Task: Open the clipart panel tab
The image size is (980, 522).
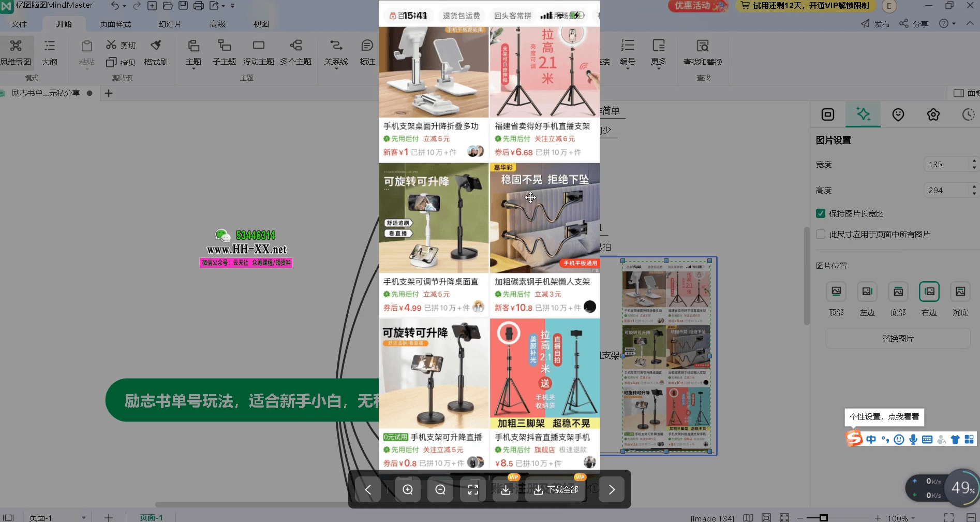Action: tap(933, 114)
